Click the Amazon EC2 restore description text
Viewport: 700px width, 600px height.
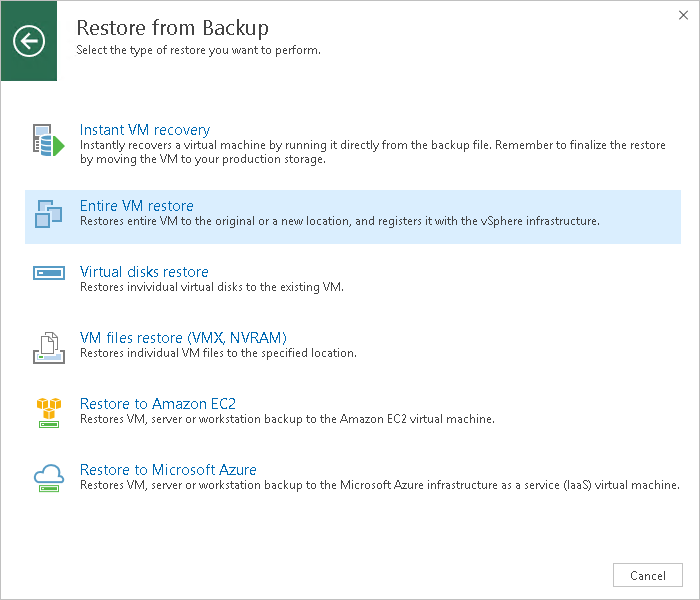[x=287, y=419]
